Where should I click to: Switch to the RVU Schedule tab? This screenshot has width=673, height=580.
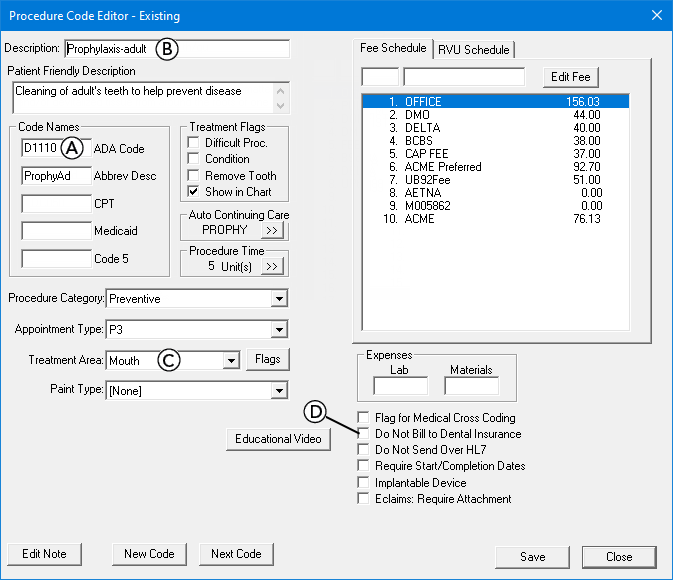(x=473, y=49)
